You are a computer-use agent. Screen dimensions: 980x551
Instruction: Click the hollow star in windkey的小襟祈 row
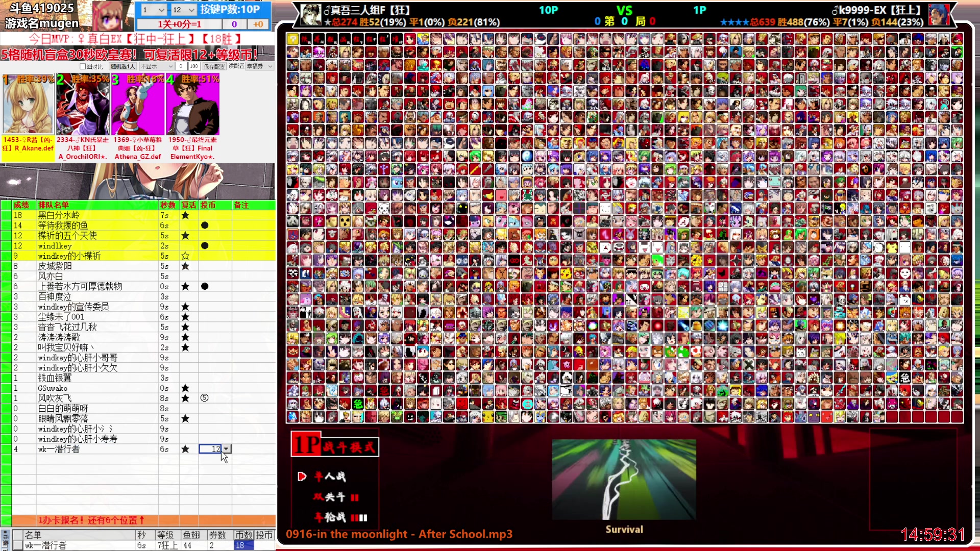tap(185, 256)
